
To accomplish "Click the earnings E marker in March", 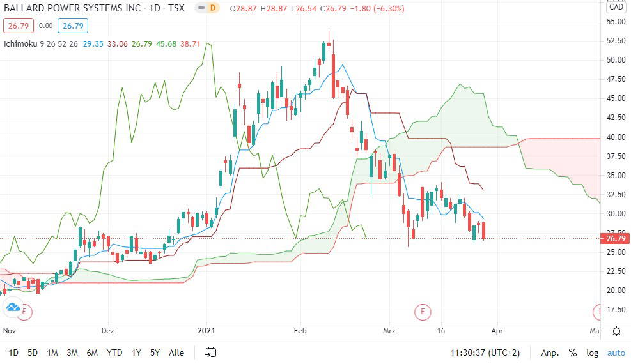I will point(423,312).
